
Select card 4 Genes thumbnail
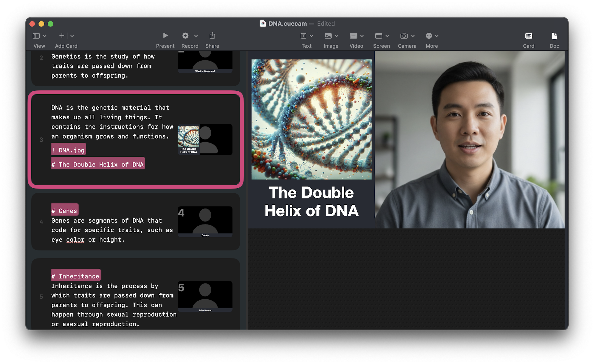pos(205,222)
